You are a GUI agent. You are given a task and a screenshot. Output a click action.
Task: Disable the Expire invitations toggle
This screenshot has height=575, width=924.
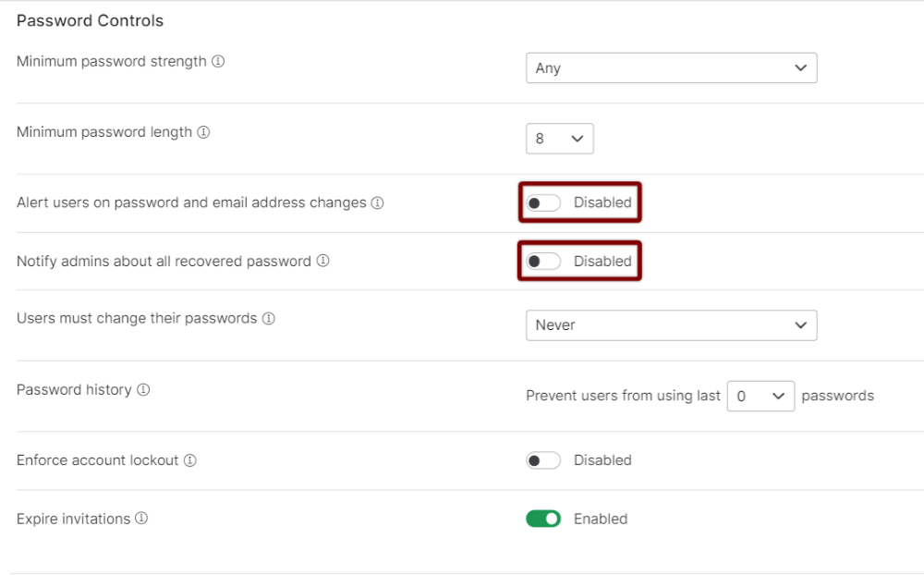pyautogui.click(x=543, y=519)
